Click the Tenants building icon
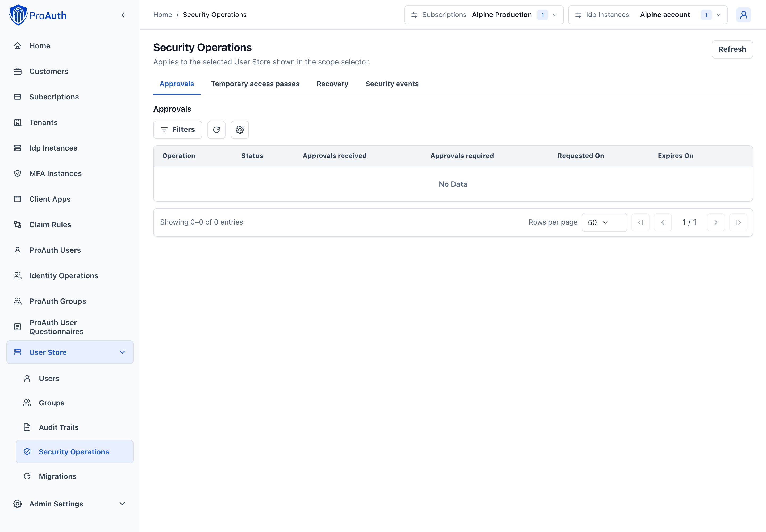This screenshot has height=532, width=766. [x=18, y=122]
